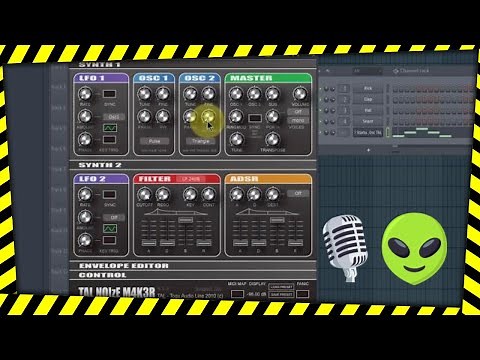Toggle the MIDI Map box
Viewport: 480px width, 360px height.
tap(237, 294)
